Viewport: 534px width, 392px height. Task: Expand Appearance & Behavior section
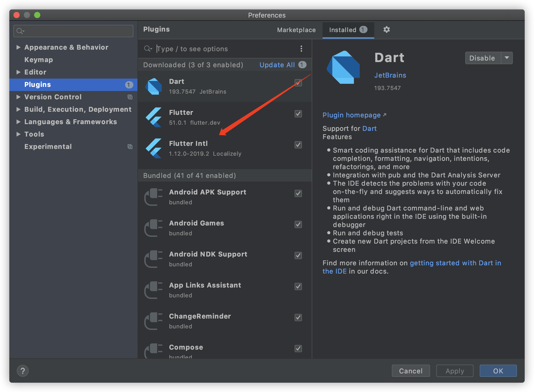(x=18, y=47)
